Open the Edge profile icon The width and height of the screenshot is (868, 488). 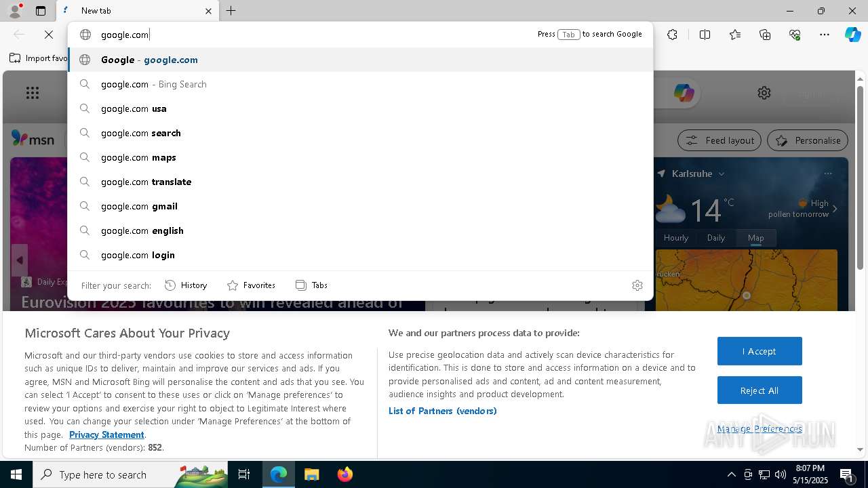pos(15,11)
